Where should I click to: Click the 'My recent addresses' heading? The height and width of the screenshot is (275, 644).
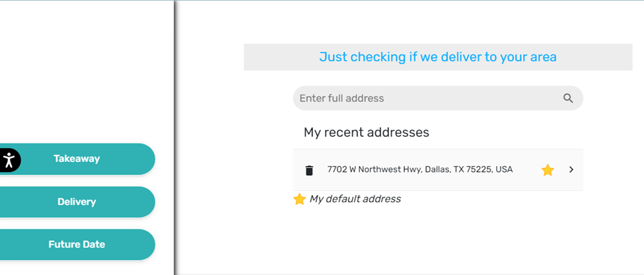tap(367, 133)
